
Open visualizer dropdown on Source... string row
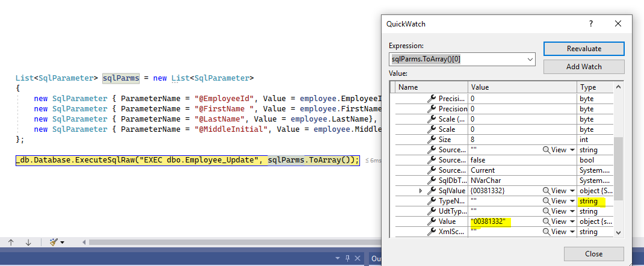coord(572,150)
